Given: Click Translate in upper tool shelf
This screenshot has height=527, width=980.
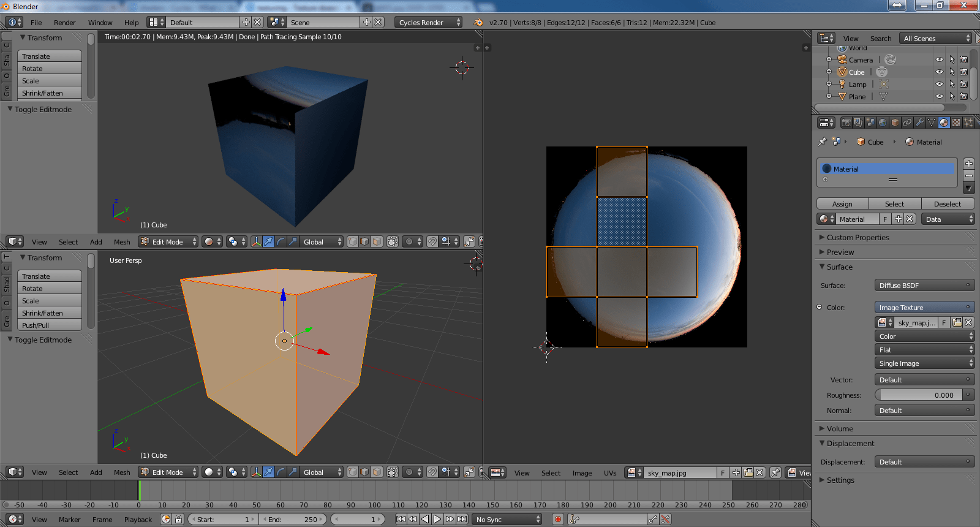Looking at the screenshot, I should pos(50,56).
